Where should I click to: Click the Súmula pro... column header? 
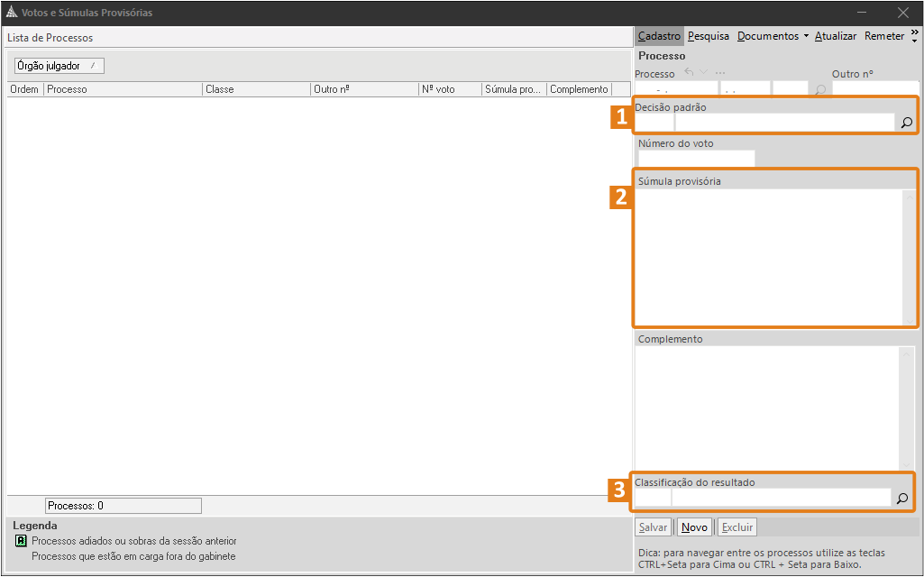click(x=514, y=89)
